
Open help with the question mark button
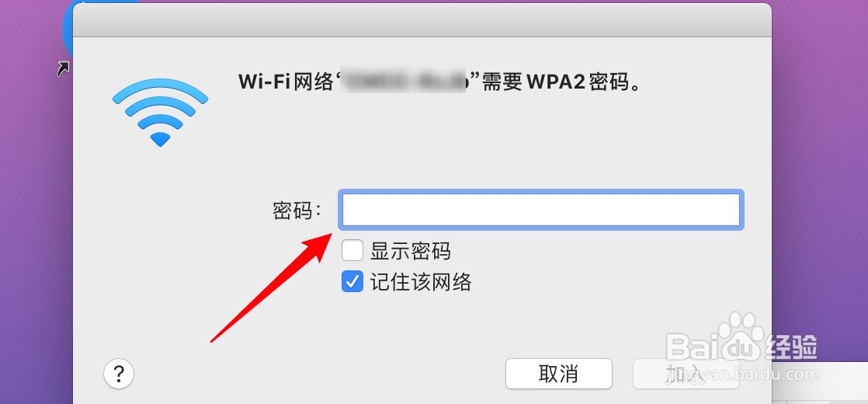pyautogui.click(x=119, y=374)
